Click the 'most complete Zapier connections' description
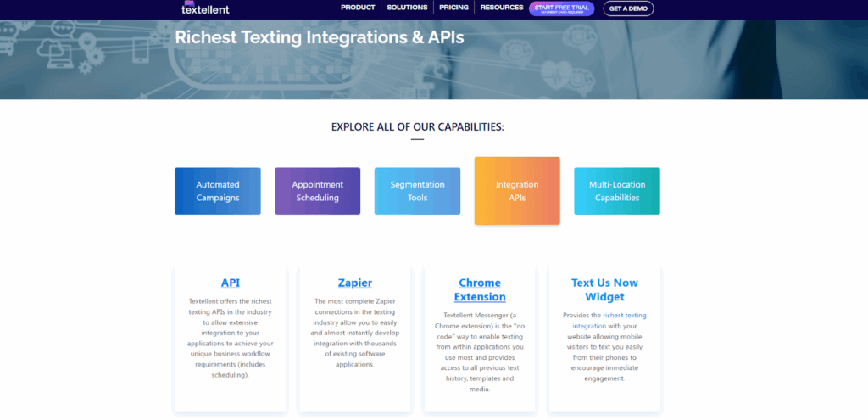The image size is (868, 420). click(x=355, y=333)
